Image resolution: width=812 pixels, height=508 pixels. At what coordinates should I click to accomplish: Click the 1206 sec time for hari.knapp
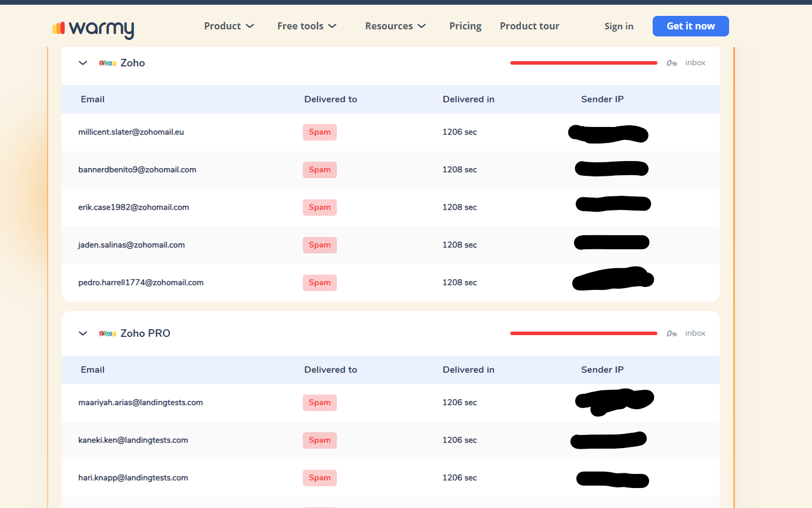click(x=460, y=478)
